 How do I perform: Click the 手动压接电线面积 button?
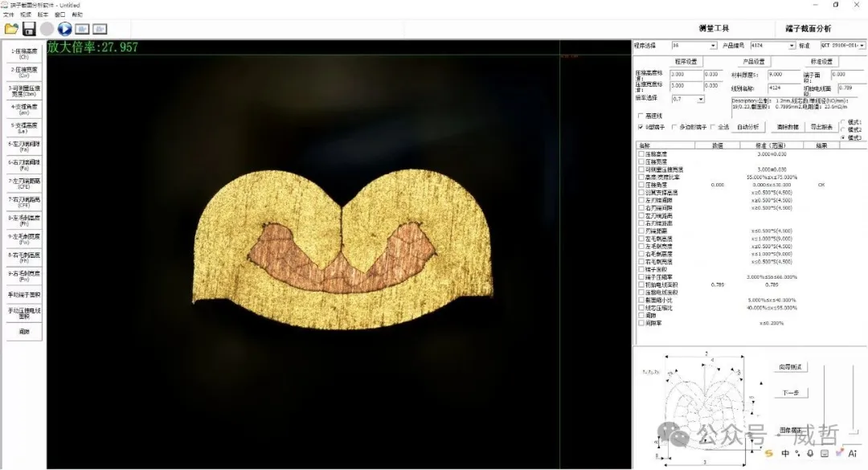pyautogui.click(x=24, y=313)
